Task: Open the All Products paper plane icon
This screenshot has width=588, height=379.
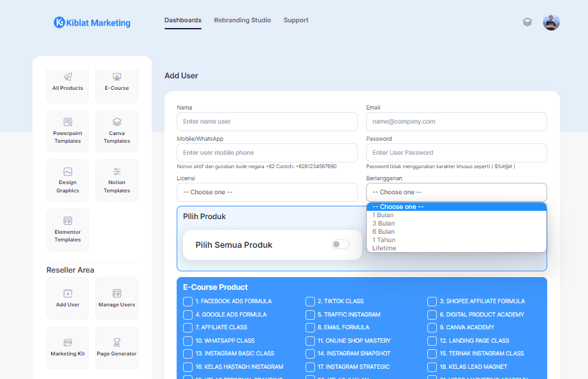Action: 68,77
